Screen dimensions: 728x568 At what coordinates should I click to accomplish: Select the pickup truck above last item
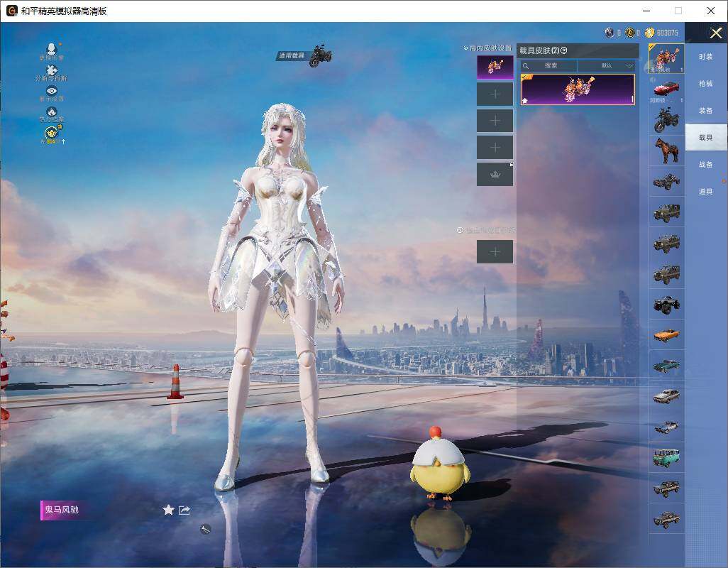pos(666,488)
